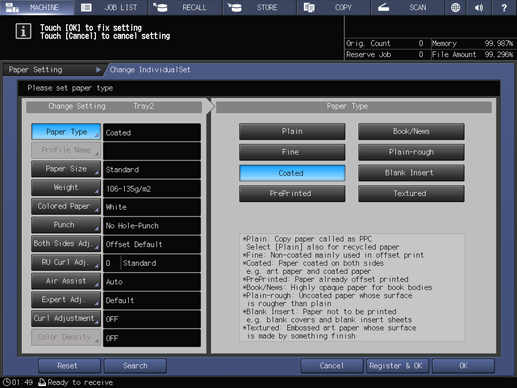Open the Colored Paper setting
This screenshot has height=388, width=517.
pyautogui.click(x=66, y=206)
